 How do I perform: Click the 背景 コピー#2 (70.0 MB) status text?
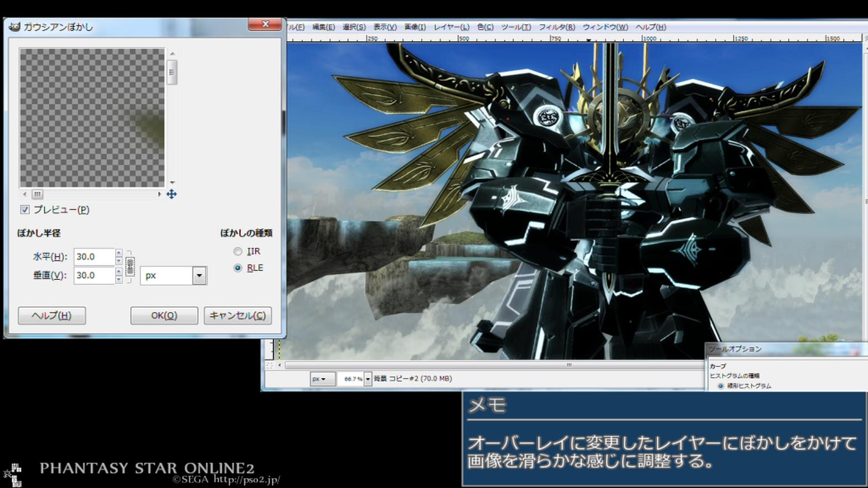(x=412, y=378)
